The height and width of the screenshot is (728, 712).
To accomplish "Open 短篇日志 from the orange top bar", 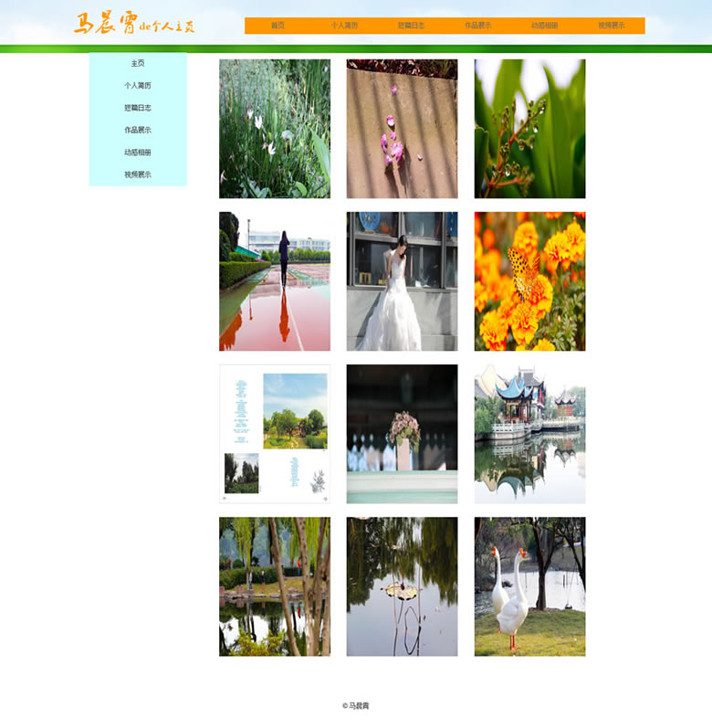I will pos(411,26).
